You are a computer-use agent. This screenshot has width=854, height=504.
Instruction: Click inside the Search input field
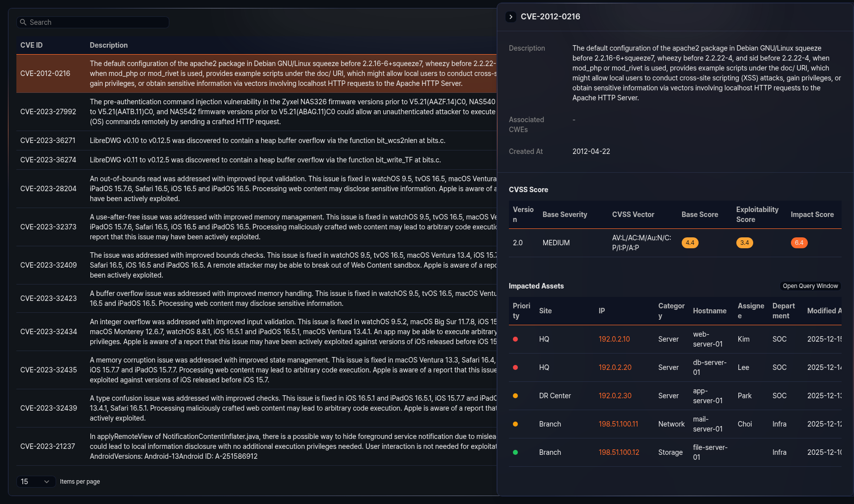(92, 22)
